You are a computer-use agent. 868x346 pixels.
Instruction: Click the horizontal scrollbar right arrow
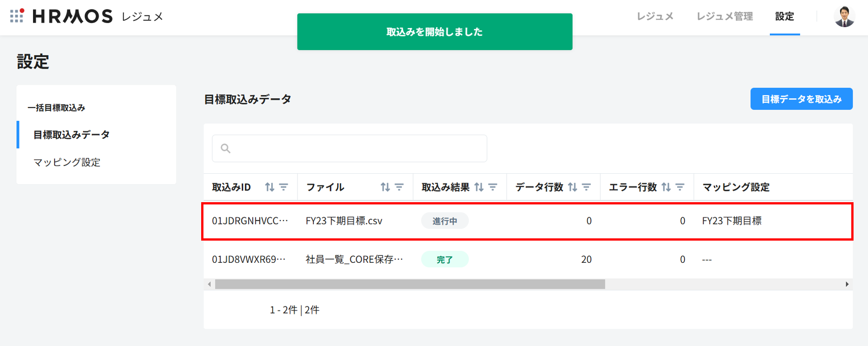[x=847, y=284]
